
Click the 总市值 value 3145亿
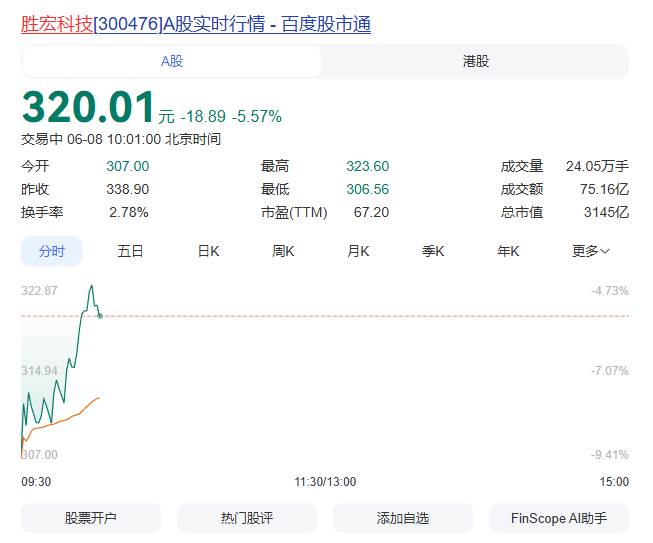(606, 212)
